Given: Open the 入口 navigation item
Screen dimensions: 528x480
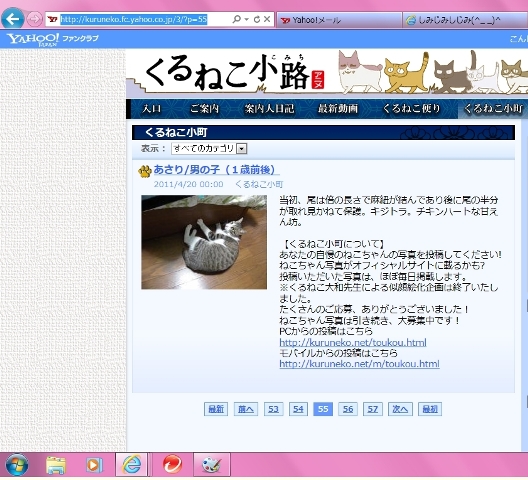Looking at the screenshot, I should click(152, 109).
